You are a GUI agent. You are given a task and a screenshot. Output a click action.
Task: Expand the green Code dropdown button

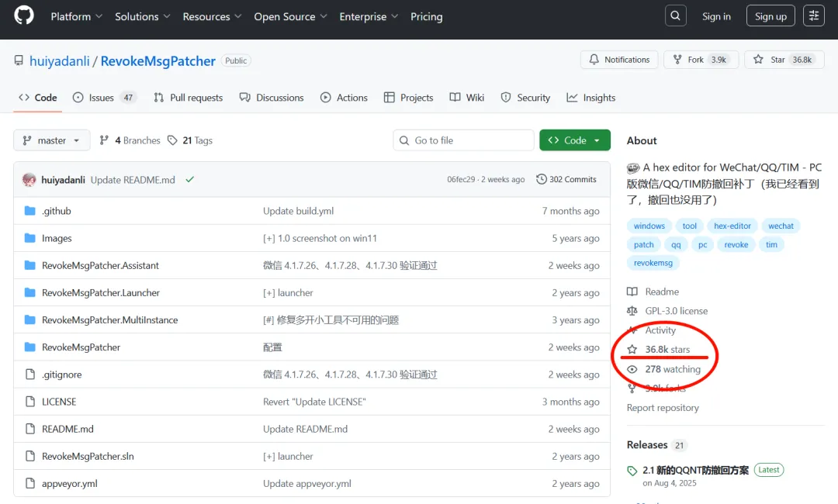575,140
